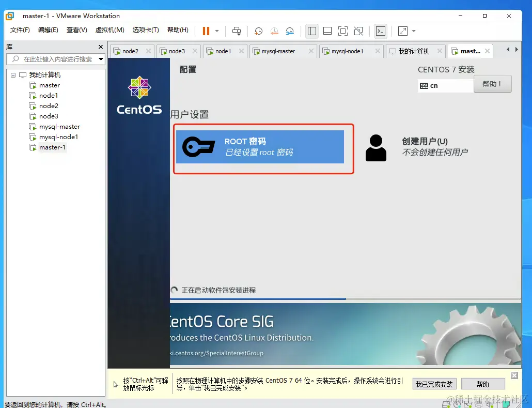
Task: Switch to the 我的计算机 tab
Action: coord(414,51)
